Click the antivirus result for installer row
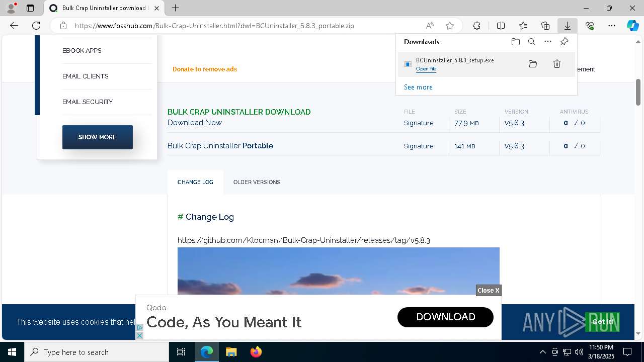This screenshot has width=644, height=362. [x=574, y=123]
